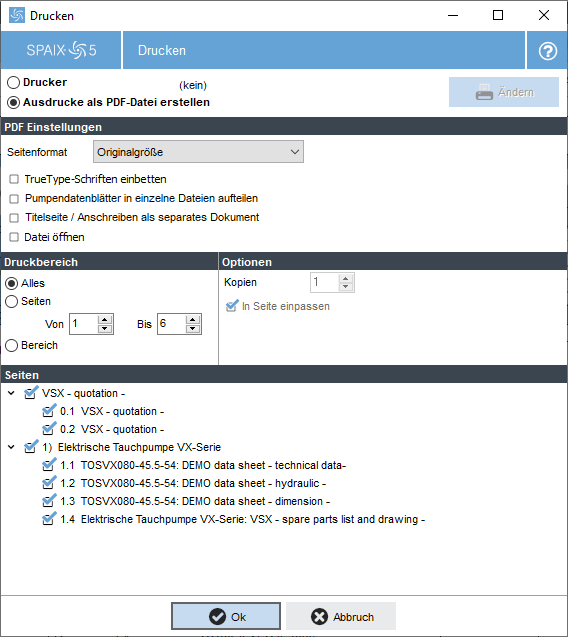Collapse the VSX - quotation tree node
This screenshot has height=637, width=568.
tap(12, 393)
